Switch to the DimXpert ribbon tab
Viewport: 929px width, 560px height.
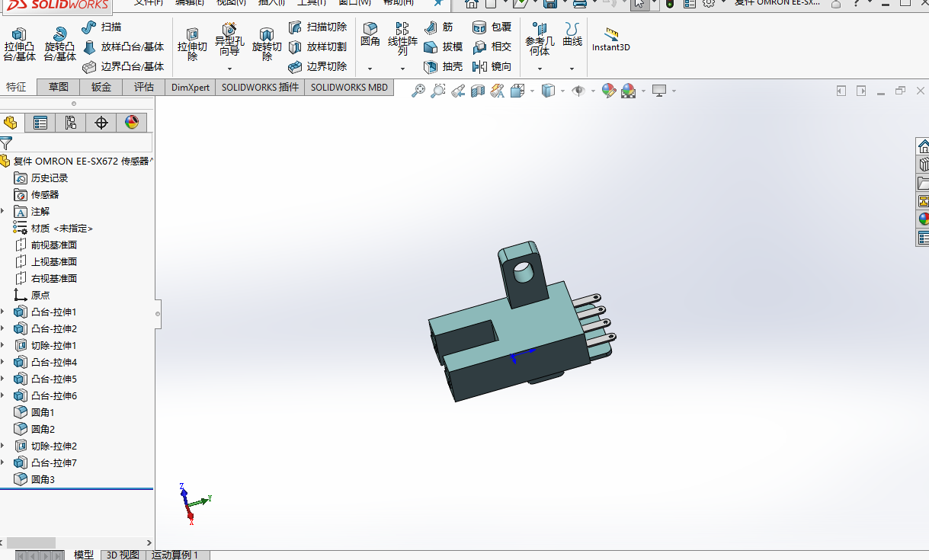click(191, 87)
